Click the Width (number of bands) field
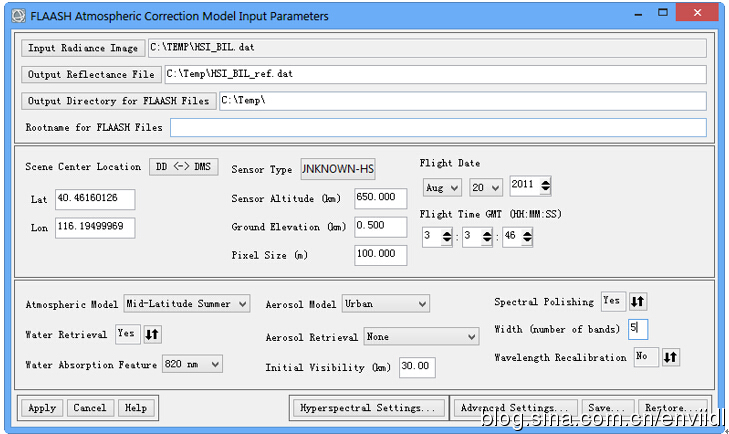The image size is (729, 434). pos(637,329)
